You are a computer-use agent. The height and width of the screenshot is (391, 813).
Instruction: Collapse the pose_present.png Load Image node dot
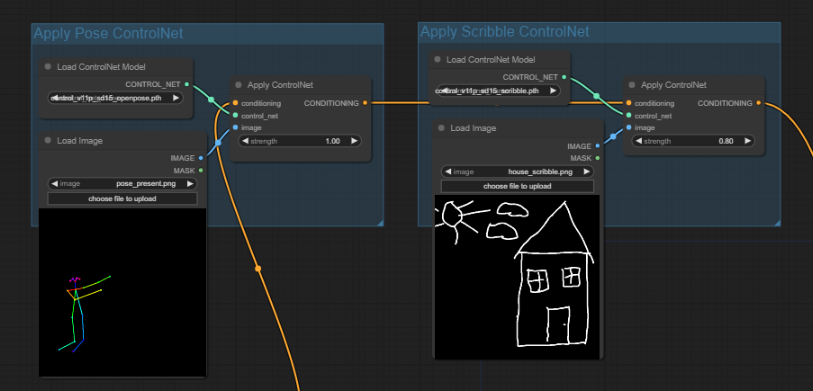pos(48,141)
